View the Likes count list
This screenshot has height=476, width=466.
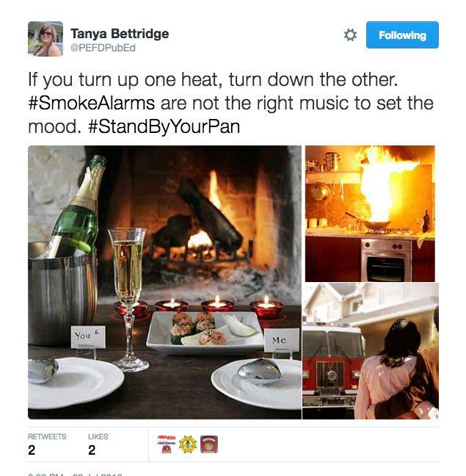coord(98,444)
